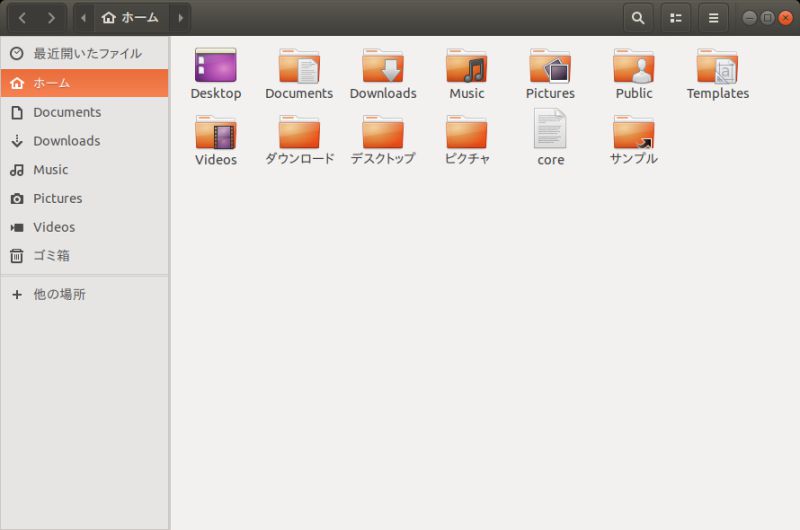The image size is (800, 530).
Task: Open 最近開いたファイル in sidebar
Action: pos(85,54)
